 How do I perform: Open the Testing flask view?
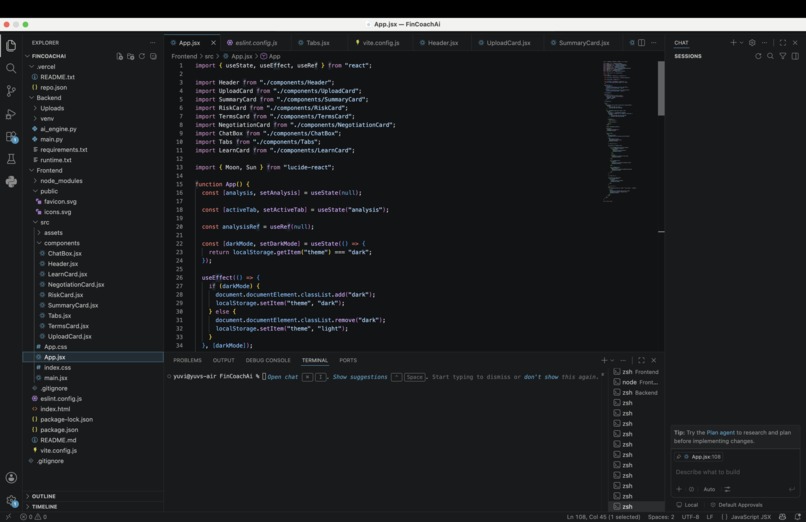(x=11, y=159)
